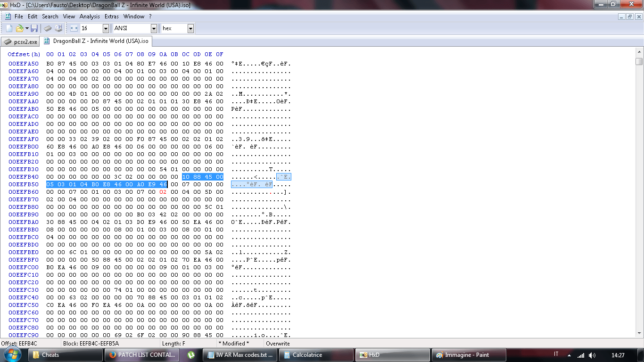Click offset row 00EEFB50
644x362 pixels.
point(24,184)
